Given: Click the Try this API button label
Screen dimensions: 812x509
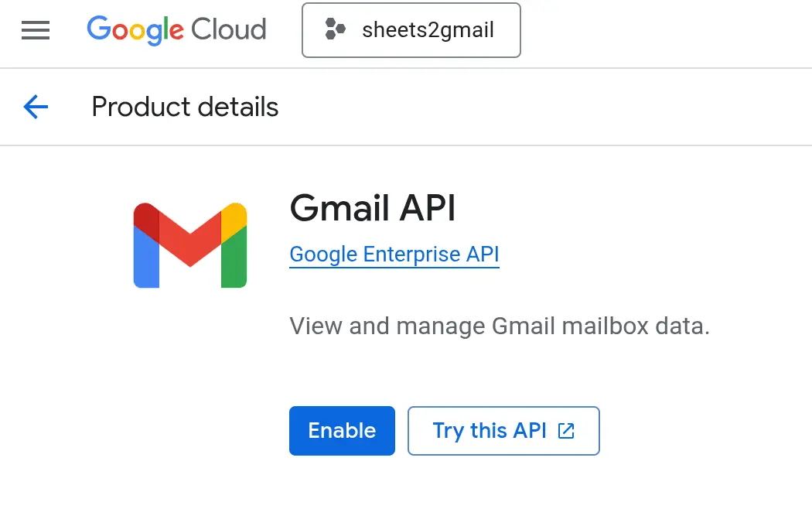Looking at the screenshot, I should [x=489, y=431].
